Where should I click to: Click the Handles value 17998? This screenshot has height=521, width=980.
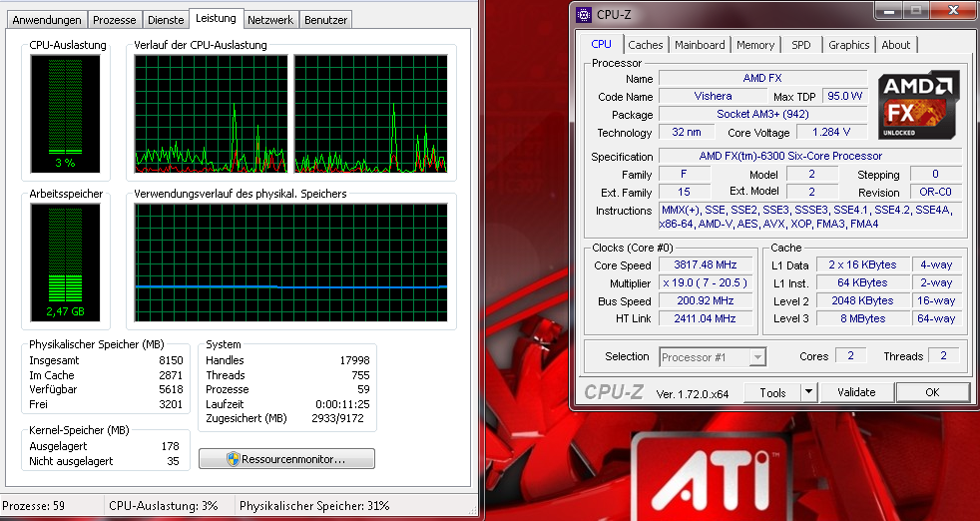pyautogui.click(x=354, y=360)
